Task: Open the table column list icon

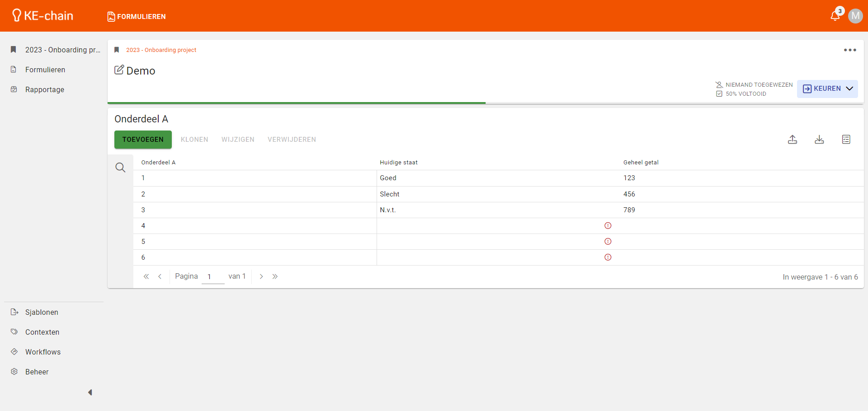Action: click(x=846, y=140)
